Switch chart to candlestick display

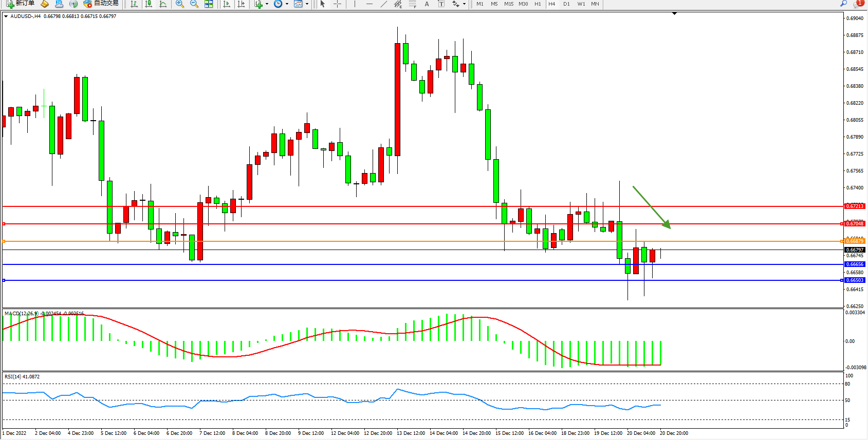[x=149, y=4]
